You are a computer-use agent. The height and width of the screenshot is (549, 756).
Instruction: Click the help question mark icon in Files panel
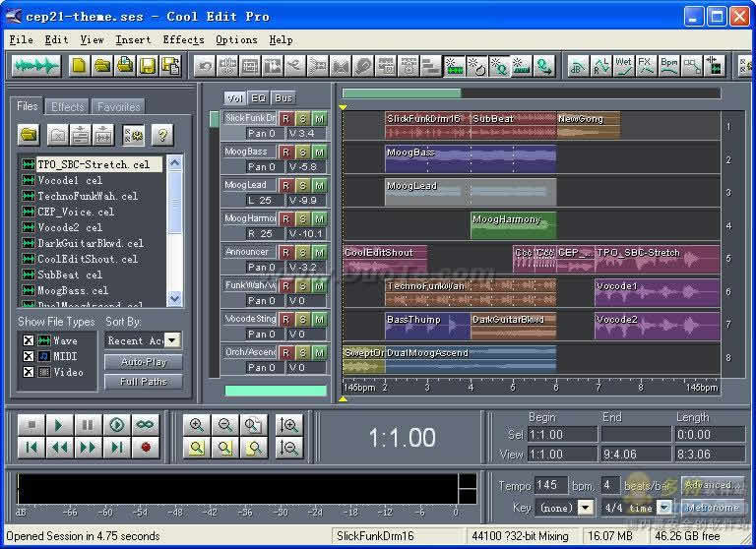point(162,135)
